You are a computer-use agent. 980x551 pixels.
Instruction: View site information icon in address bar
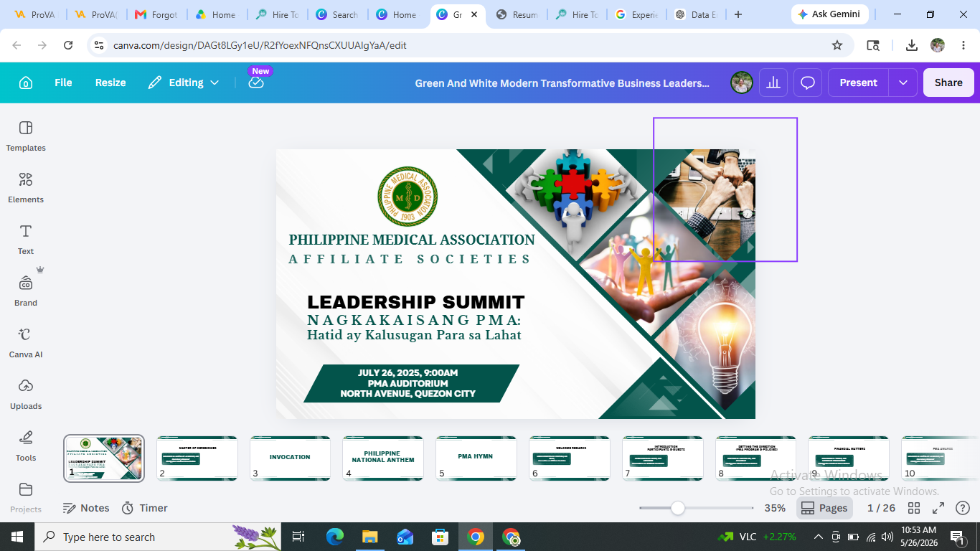tap(100, 45)
